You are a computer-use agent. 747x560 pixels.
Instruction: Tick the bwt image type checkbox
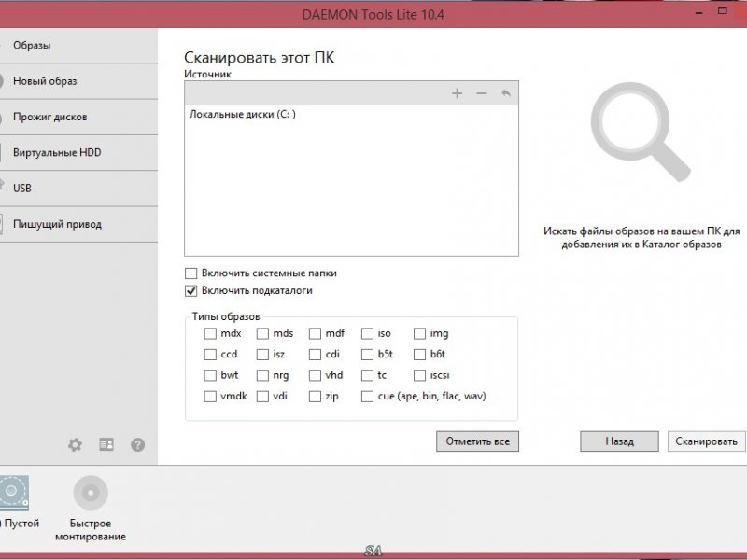(210, 376)
